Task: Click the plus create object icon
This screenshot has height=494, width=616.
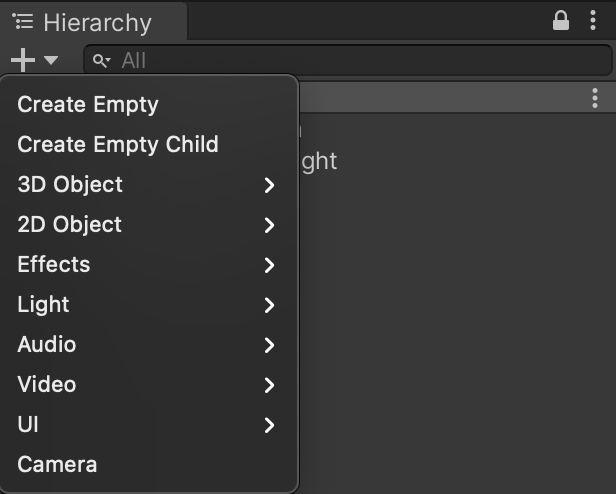Action: point(23,60)
